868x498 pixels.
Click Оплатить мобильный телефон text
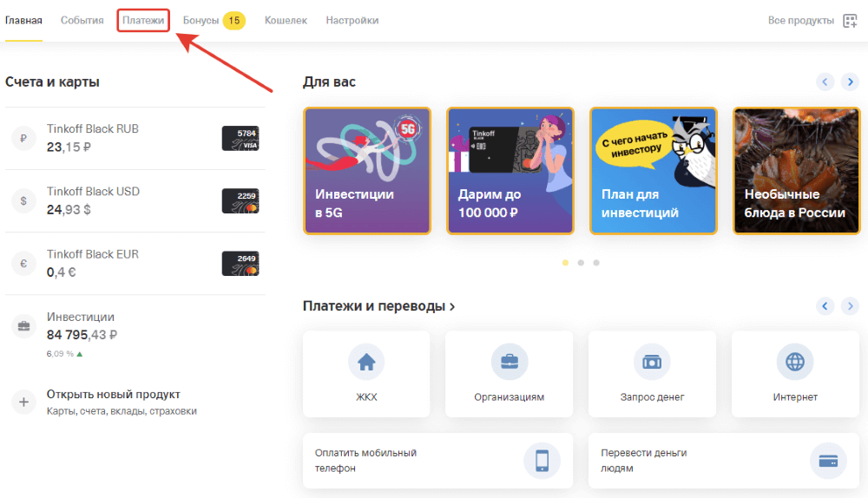pos(366,461)
